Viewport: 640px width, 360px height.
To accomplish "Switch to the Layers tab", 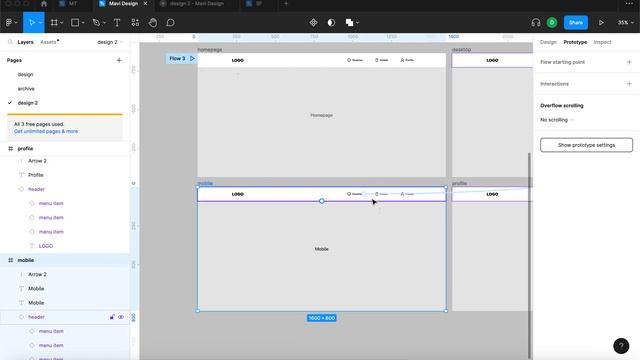I will [x=25, y=42].
